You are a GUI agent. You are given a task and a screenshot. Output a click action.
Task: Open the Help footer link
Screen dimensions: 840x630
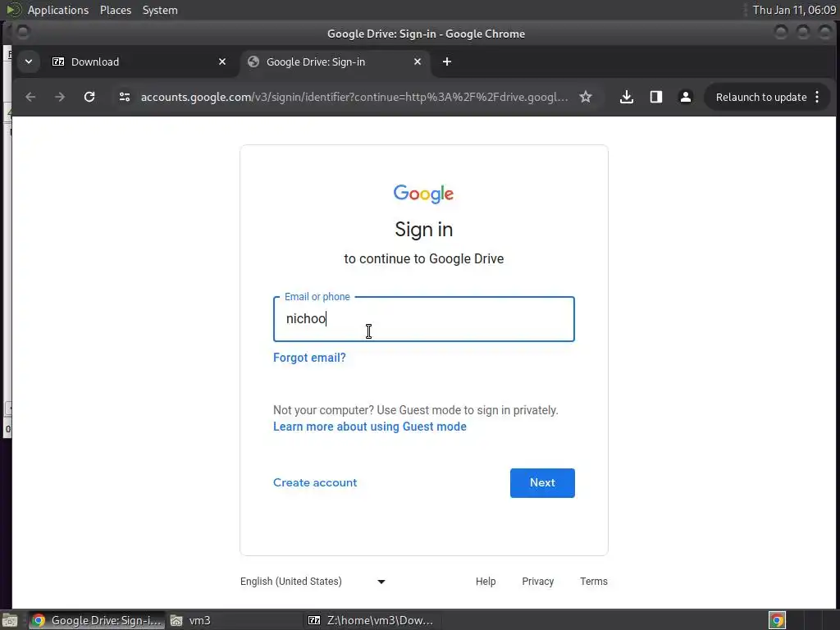486,582
